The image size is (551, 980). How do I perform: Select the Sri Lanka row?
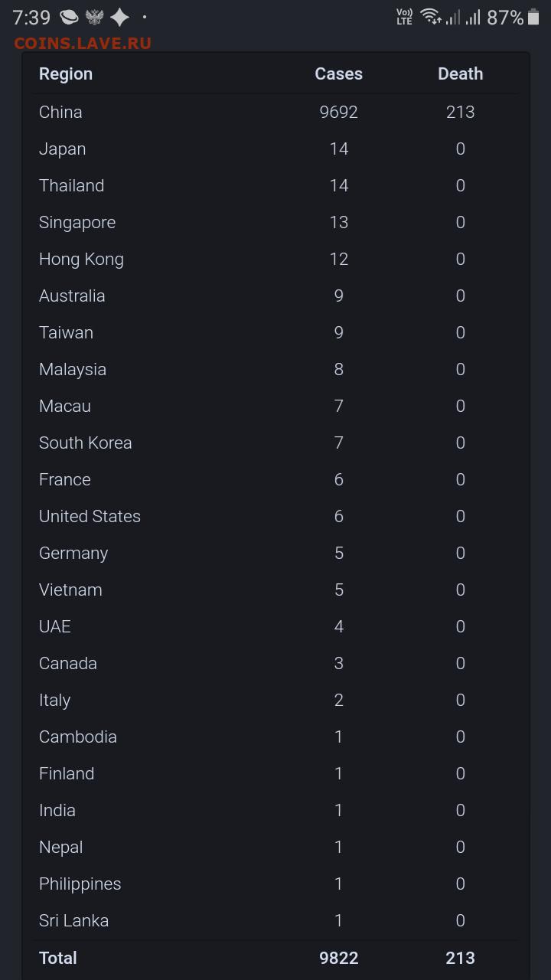click(73, 920)
